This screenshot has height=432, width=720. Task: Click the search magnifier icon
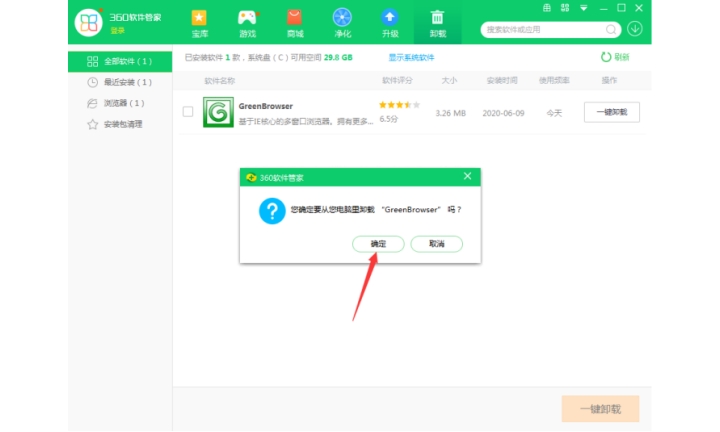click(x=611, y=30)
